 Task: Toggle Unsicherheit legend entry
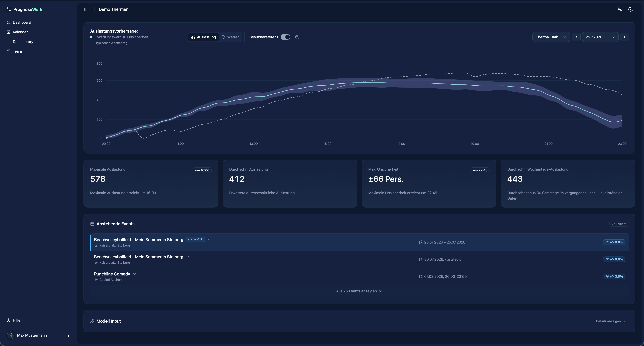pyautogui.click(x=136, y=37)
